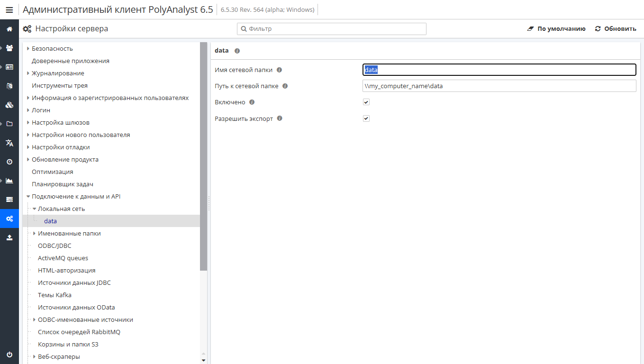
Task: Open the language translate sidebar icon
Action: (9, 143)
